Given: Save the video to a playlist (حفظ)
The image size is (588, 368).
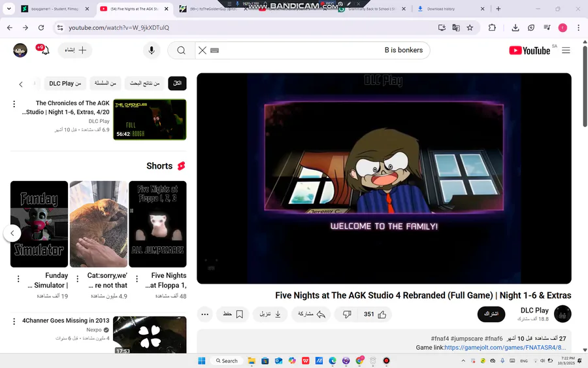Looking at the screenshot, I should [233, 314].
